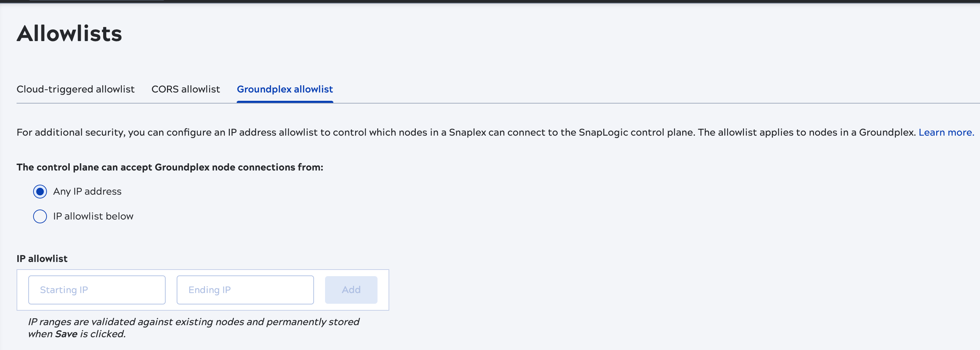Screen dimensions: 980x350
Task: Click the Starting IP input field
Action: [97, 290]
